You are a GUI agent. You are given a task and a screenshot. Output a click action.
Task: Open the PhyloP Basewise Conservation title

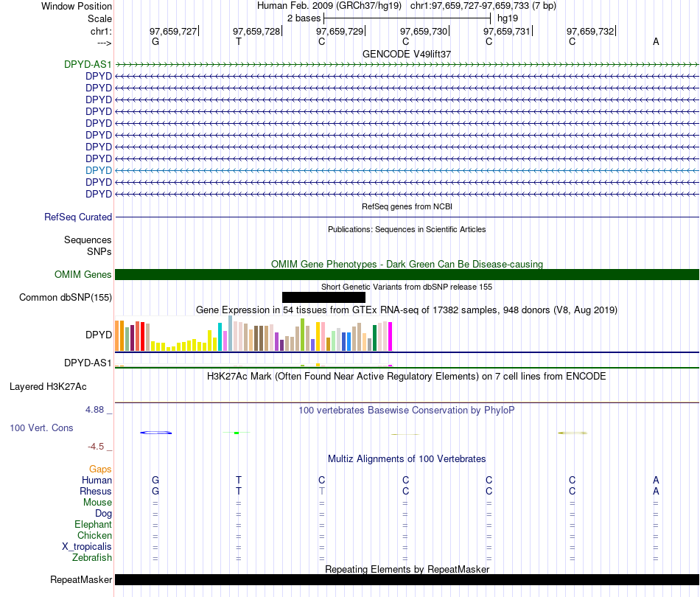click(x=406, y=410)
